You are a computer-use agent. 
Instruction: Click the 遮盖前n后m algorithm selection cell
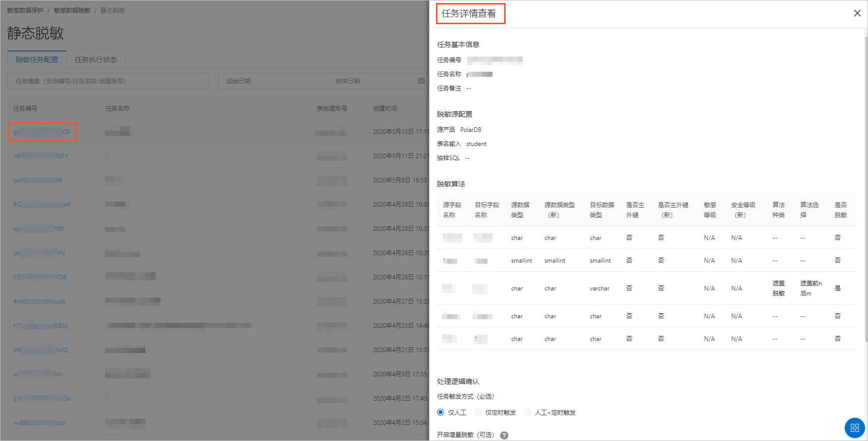point(811,288)
